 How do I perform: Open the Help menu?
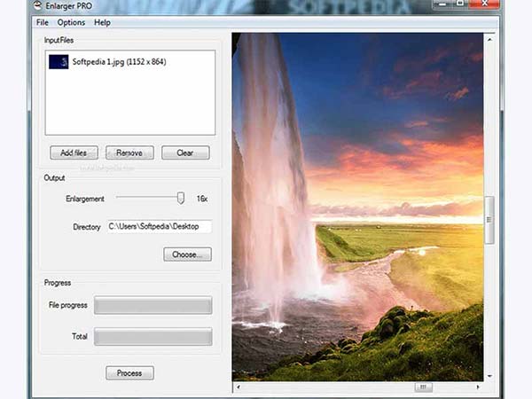click(102, 22)
